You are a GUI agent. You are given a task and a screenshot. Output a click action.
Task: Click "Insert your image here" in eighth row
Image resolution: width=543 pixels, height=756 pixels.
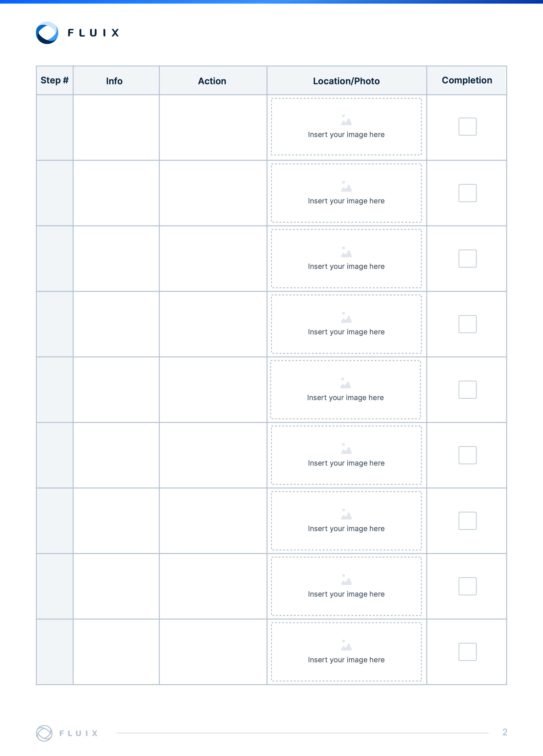[346, 594]
